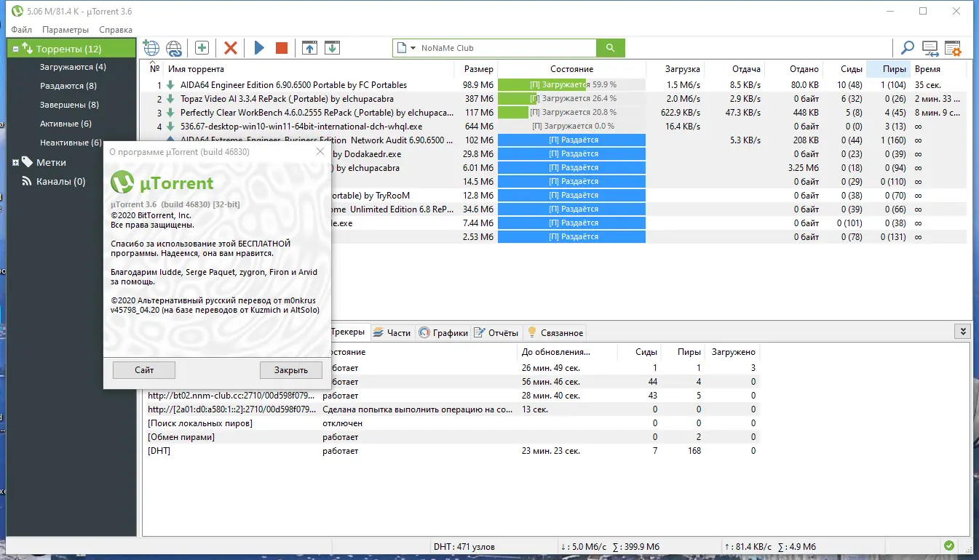Close the About µTorrent dialog with X
Screen dimensions: 979x560
point(320,151)
